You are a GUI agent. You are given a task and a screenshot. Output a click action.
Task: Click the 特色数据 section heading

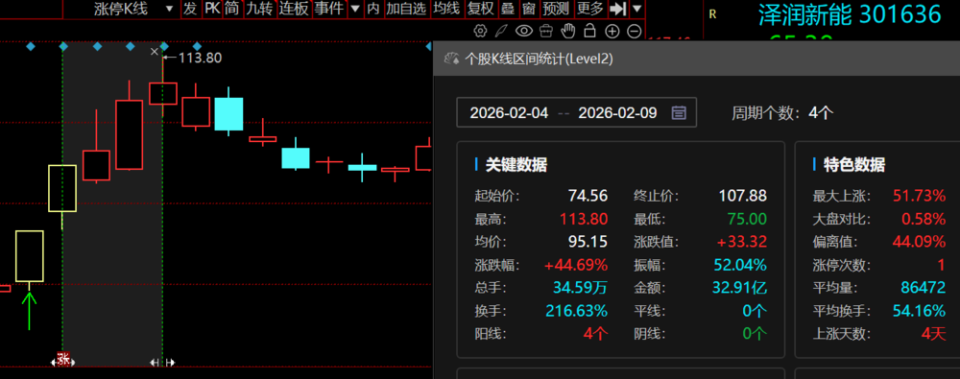(854, 165)
